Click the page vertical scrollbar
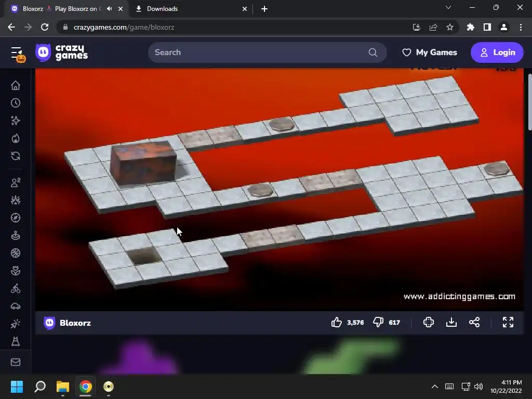This screenshot has height=399, width=532. (x=529, y=102)
